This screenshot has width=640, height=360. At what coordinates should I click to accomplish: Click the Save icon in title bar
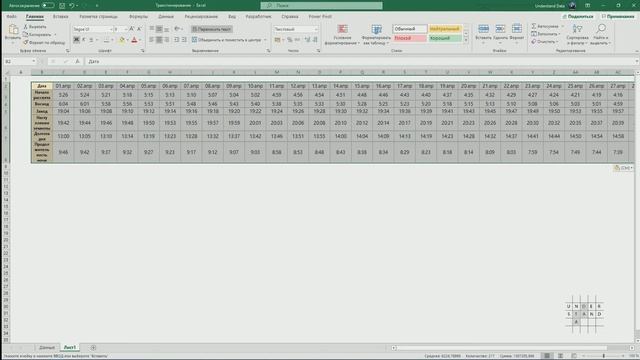pyautogui.click(x=62, y=6)
